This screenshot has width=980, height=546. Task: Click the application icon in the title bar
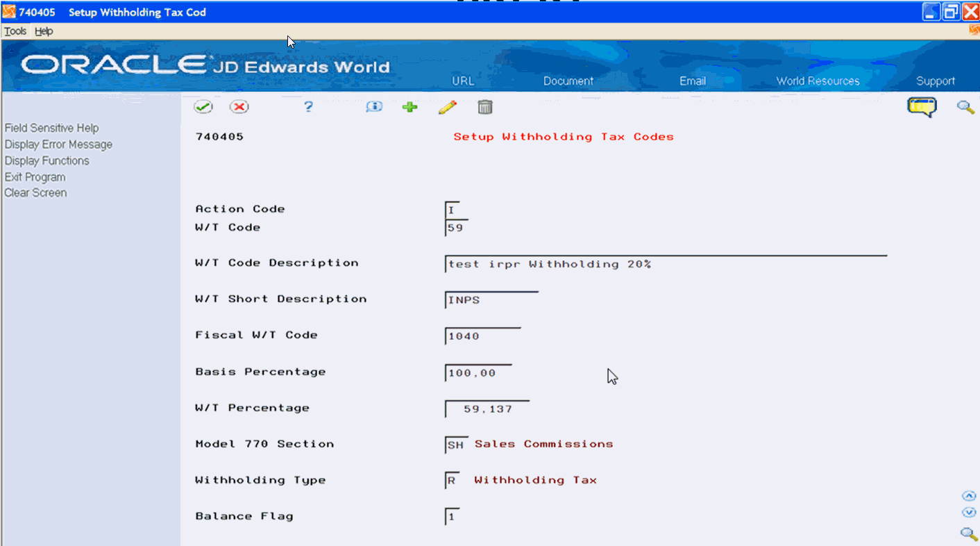(x=9, y=13)
